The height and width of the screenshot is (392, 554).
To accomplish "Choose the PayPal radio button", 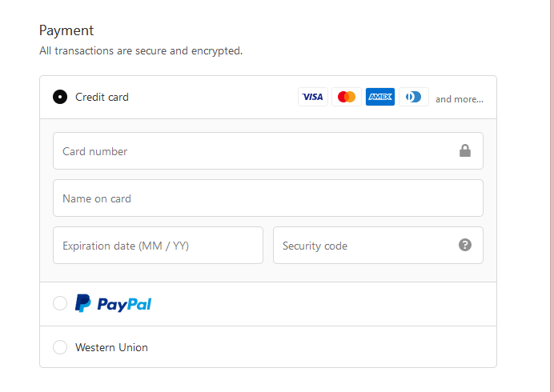I will tap(60, 303).
